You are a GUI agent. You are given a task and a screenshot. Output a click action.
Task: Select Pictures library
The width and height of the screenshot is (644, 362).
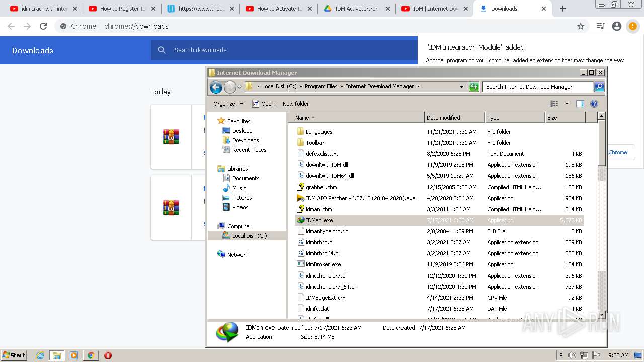pos(242,198)
